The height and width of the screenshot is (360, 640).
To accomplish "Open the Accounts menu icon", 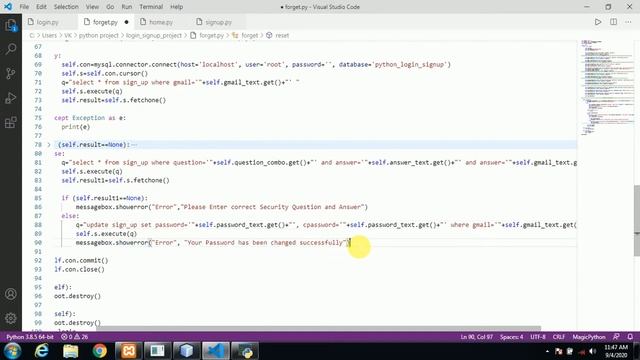I will (x=11, y=294).
